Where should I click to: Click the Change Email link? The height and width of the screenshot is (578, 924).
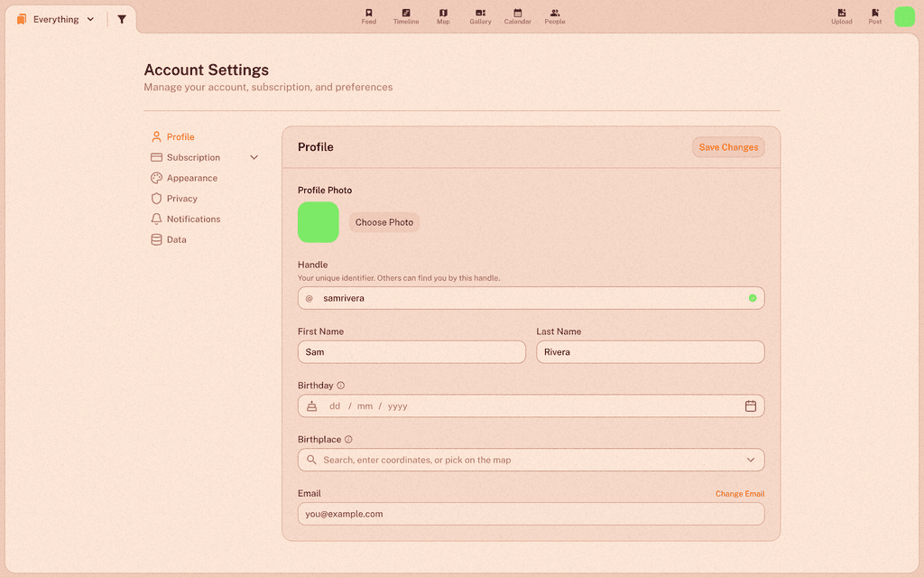[x=740, y=494]
